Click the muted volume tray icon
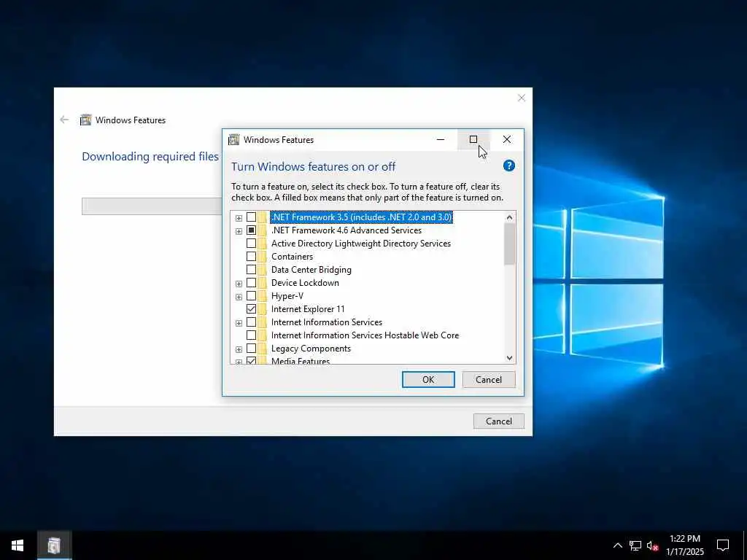This screenshot has height=560, width=747. point(653,545)
